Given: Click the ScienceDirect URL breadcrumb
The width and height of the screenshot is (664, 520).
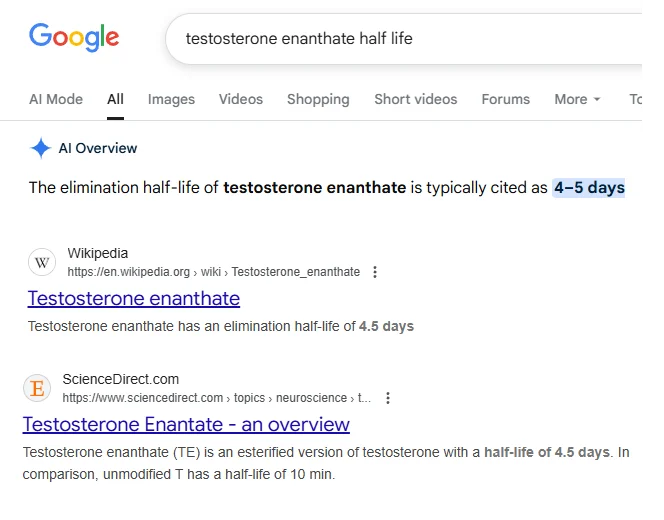Looking at the screenshot, I should point(217,398).
